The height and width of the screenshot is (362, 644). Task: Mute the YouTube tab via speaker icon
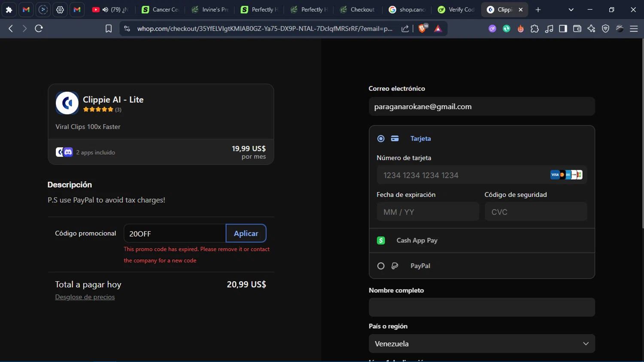(x=105, y=9)
